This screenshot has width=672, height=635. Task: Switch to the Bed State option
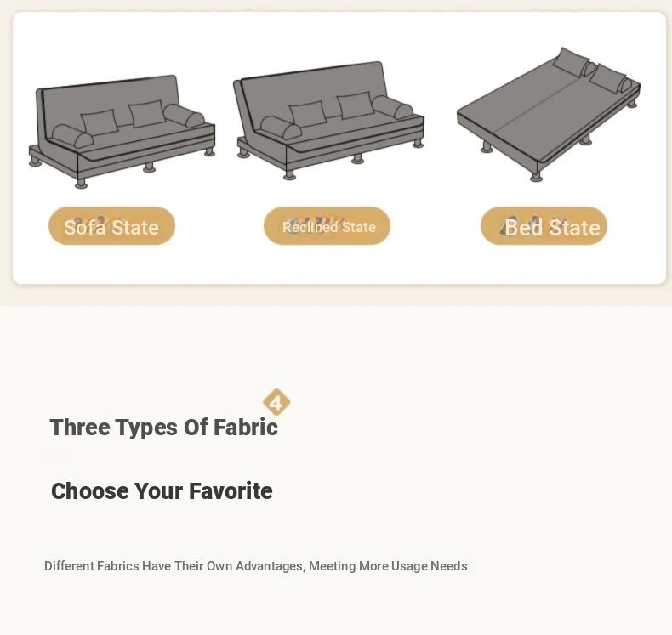[544, 226]
